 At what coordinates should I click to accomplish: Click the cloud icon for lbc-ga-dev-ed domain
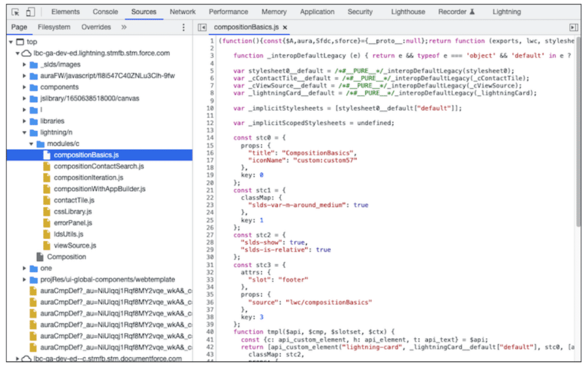pos(26,53)
